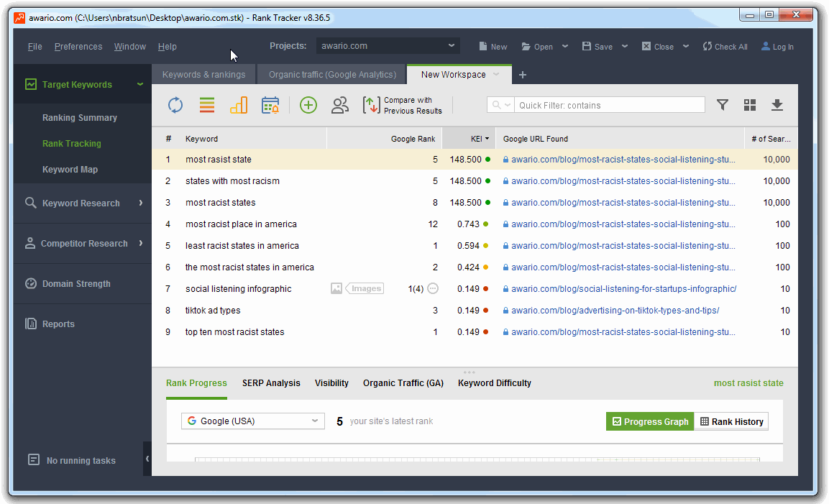Sort by KEI column header

[x=469, y=139]
